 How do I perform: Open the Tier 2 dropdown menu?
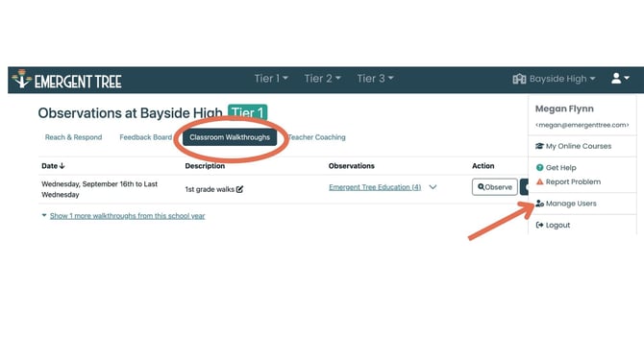(322, 79)
